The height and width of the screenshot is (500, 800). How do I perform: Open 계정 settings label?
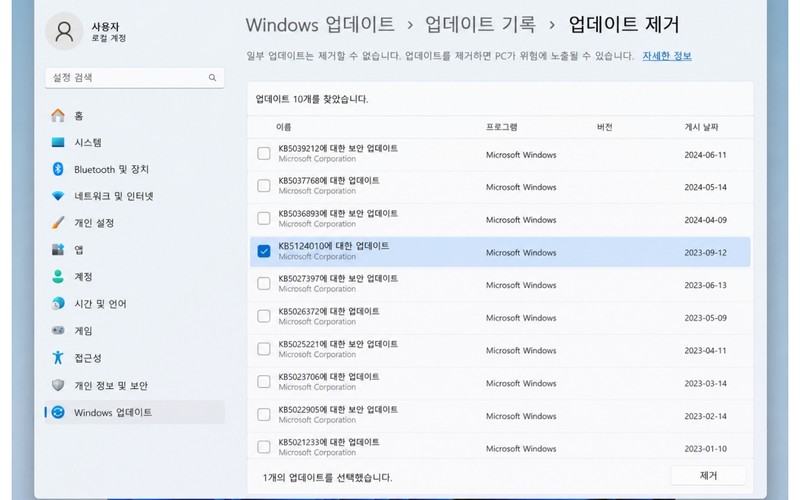83,277
